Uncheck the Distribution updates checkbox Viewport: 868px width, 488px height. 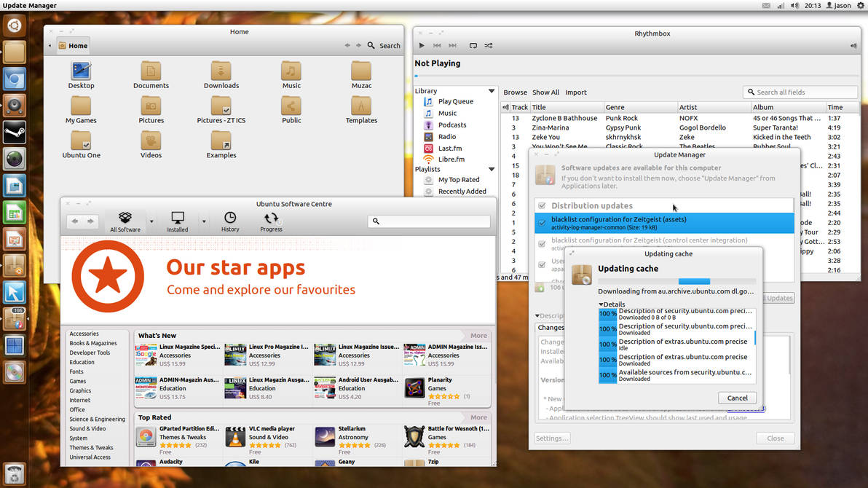(542, 205)
